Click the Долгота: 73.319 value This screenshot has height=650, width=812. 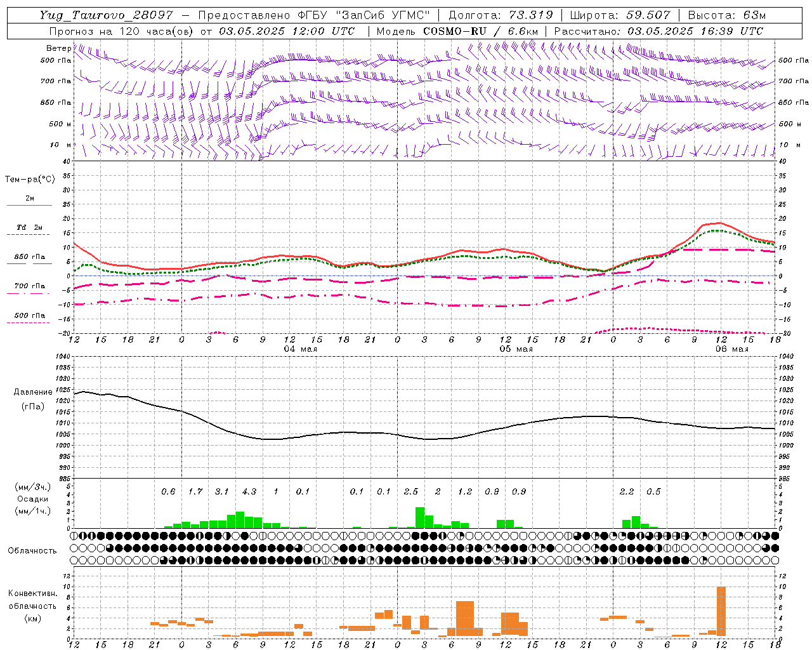[x=501, y=15]
